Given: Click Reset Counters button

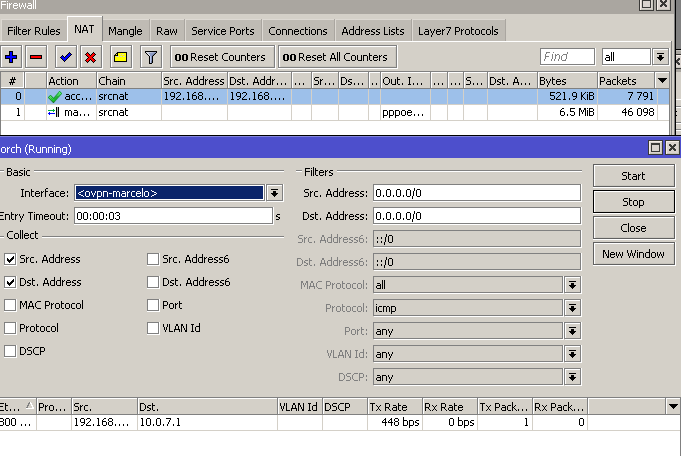Looking at the screenshot, I should tap(222, 57).
